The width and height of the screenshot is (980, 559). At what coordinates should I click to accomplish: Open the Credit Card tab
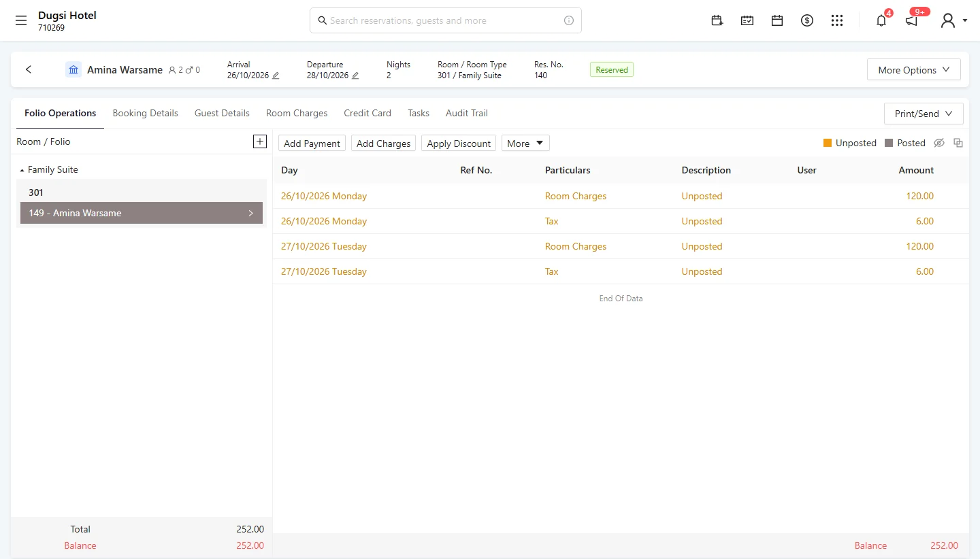[x=367, y=113]
